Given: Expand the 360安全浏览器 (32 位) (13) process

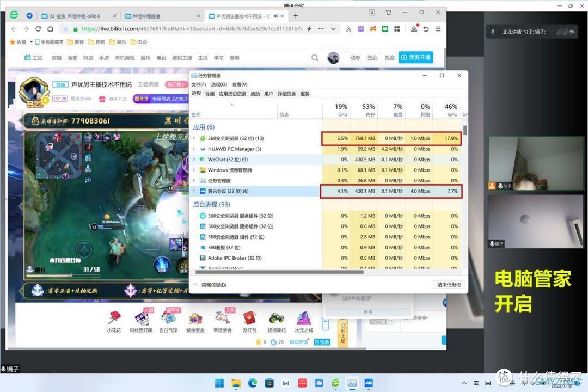Looking at the screenshot, I should 194,138.
